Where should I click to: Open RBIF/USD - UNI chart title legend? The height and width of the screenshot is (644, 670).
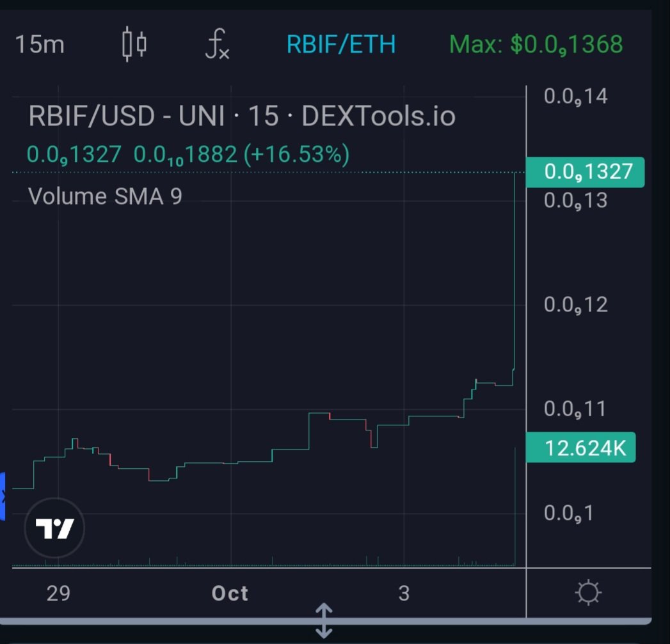pos(242,116)
